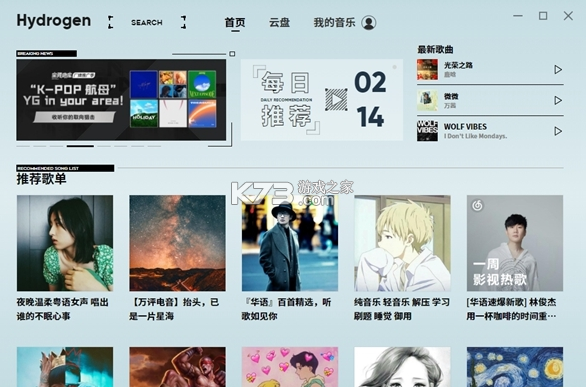Play the song 光荣之路
Viewport: 586px width, 387px height.
pos(558,69)
